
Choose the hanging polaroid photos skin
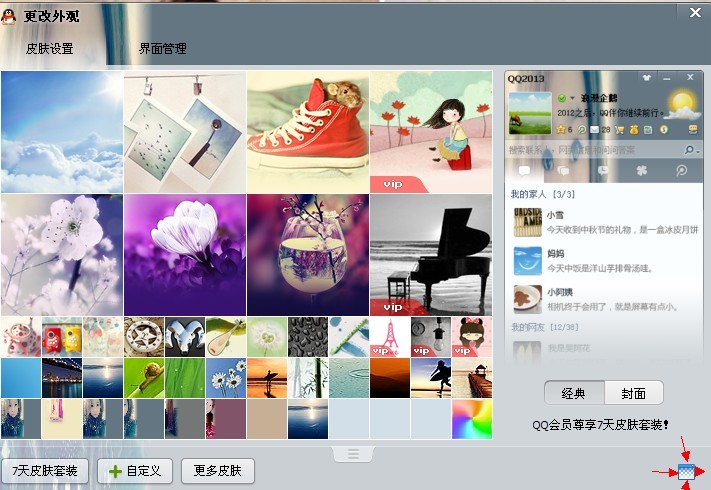tap(185, 132)
